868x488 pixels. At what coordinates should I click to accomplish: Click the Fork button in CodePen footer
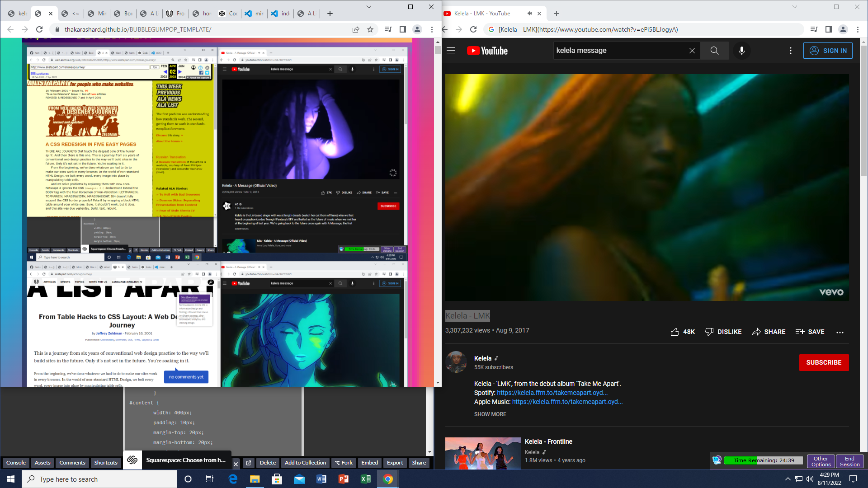344,463
